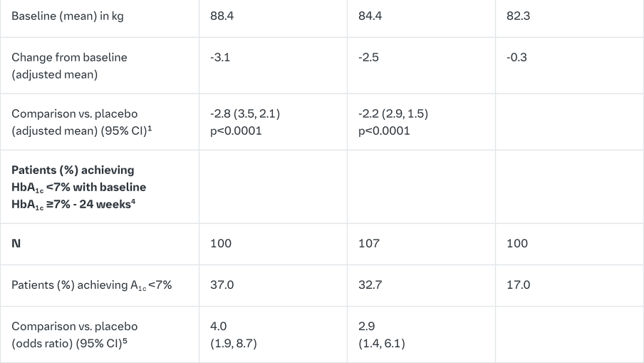644x363 pixels.
Task: Select the baseline value 88.4
Action: pos(220,16)
